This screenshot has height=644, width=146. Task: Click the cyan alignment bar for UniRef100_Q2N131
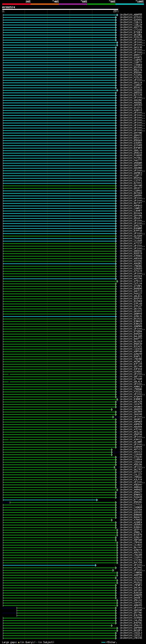[60, 316]
